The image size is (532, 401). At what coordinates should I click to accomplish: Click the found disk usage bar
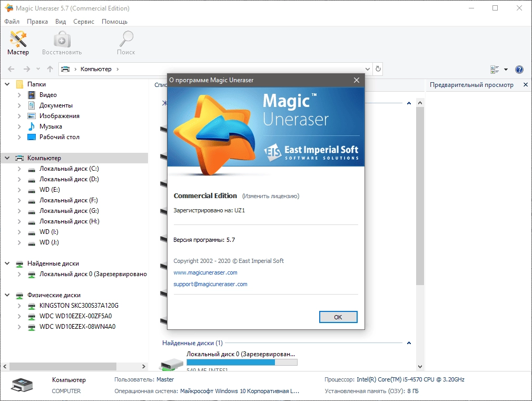pyautogui.click(x=242, y=363)
